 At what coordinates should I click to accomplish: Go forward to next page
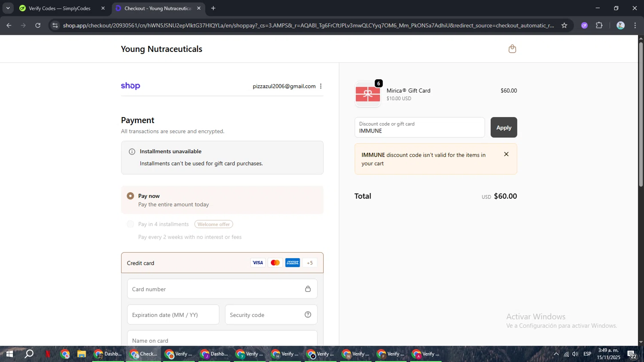click(24, 25)
